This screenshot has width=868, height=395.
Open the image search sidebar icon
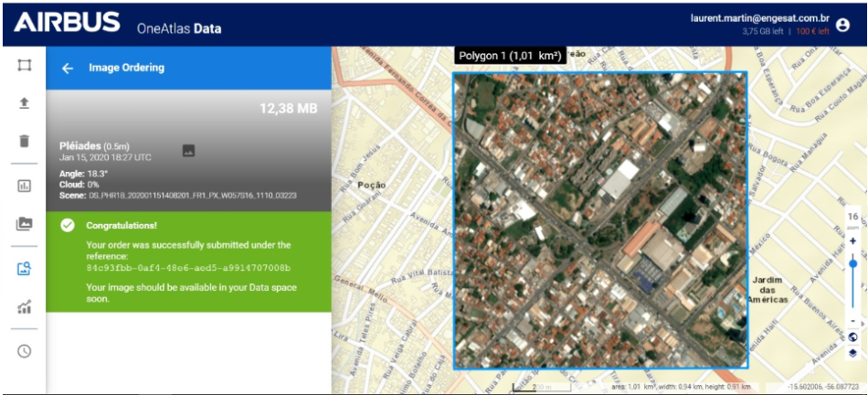coord(24,269)
